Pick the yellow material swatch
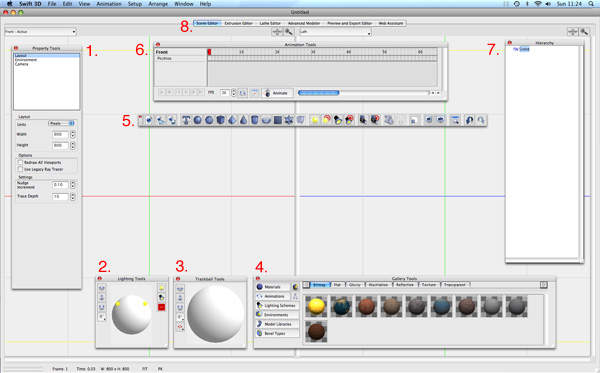The width and height of the screenshot is (600, 373). click(316, 306)
